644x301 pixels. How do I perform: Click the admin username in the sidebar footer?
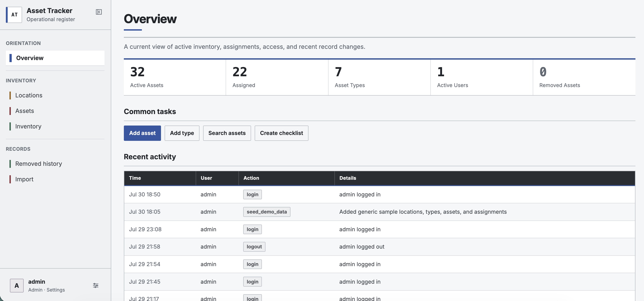click(x=36, y=282)
